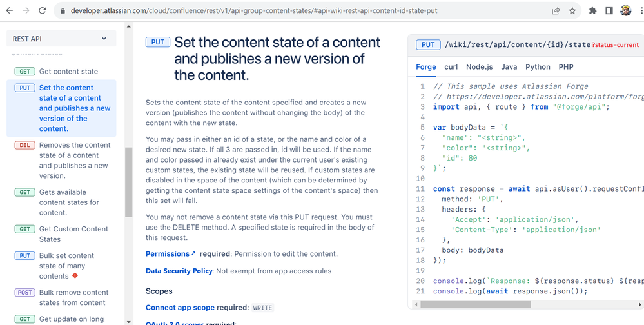Go back to previous page
Image resolution: width=644 pixels, height=325 pixels.
9,11
